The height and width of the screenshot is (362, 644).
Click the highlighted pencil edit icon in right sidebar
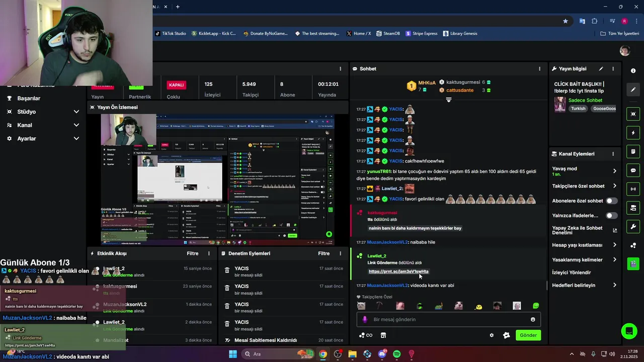pos(633,89)
